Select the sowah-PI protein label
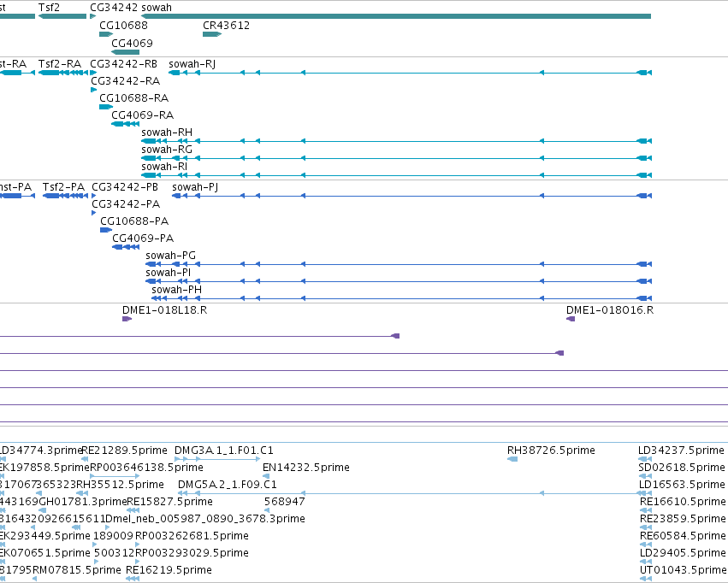 tap(168, 272)
